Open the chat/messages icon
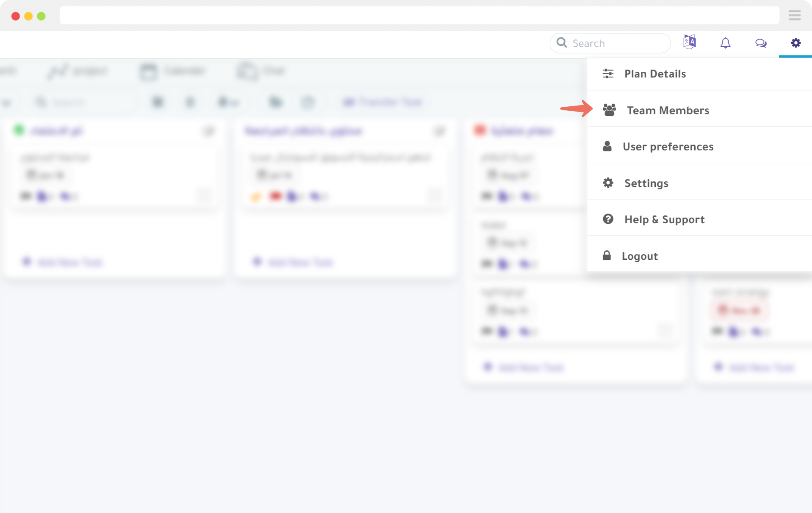The width and height of the screenshot is (812, 513). coord(760,43)
